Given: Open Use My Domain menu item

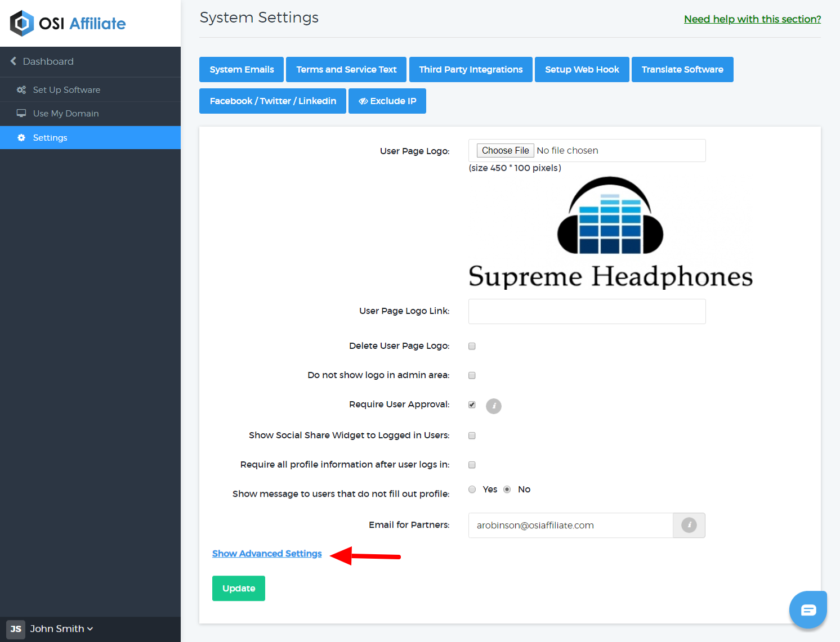Looking at the screenshot, I should pos(90,114).
